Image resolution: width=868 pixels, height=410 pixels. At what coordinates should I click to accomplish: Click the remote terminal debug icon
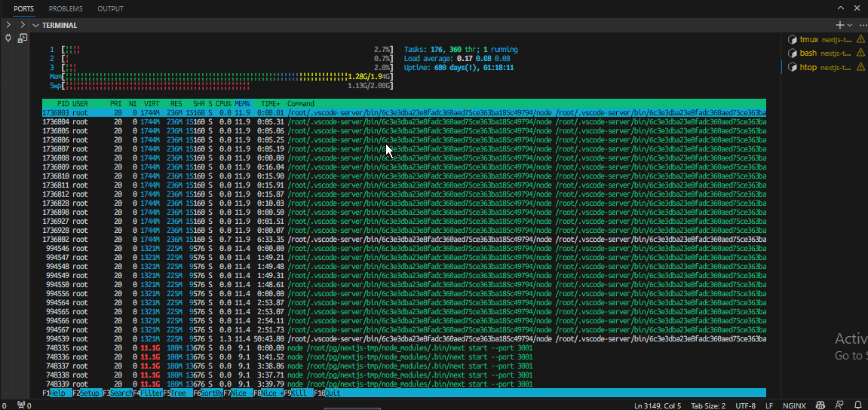(22, 38)
